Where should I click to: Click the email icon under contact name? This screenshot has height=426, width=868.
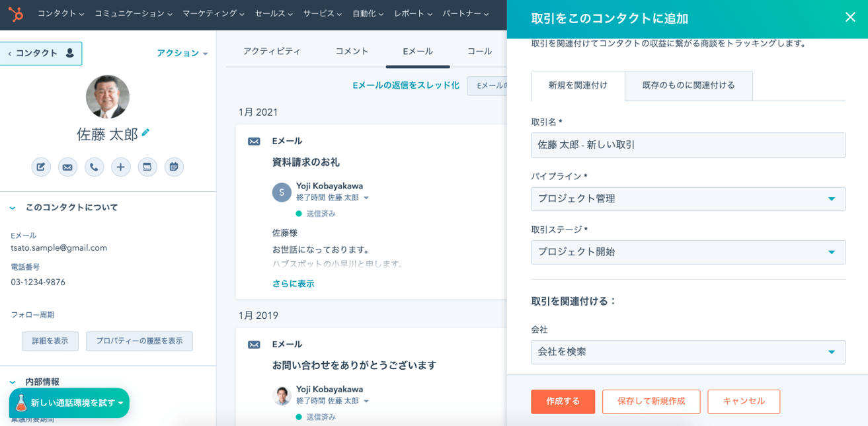tap(67, 167)
